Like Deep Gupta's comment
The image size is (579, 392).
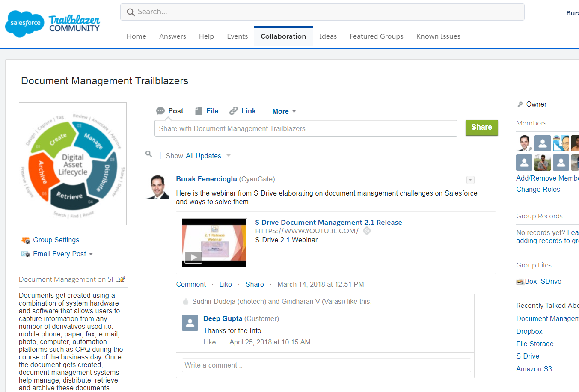(210, 342)
